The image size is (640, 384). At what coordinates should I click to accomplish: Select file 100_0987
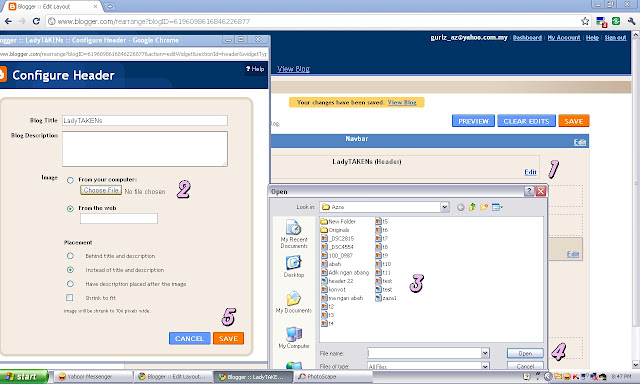(337, 255)
